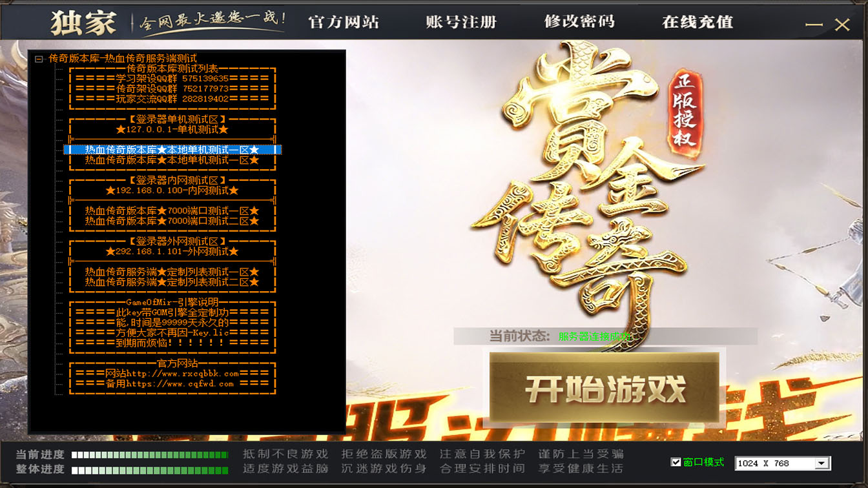Open 在线充值 online recharge
This screenshot has height=488, width=868.
697,22
